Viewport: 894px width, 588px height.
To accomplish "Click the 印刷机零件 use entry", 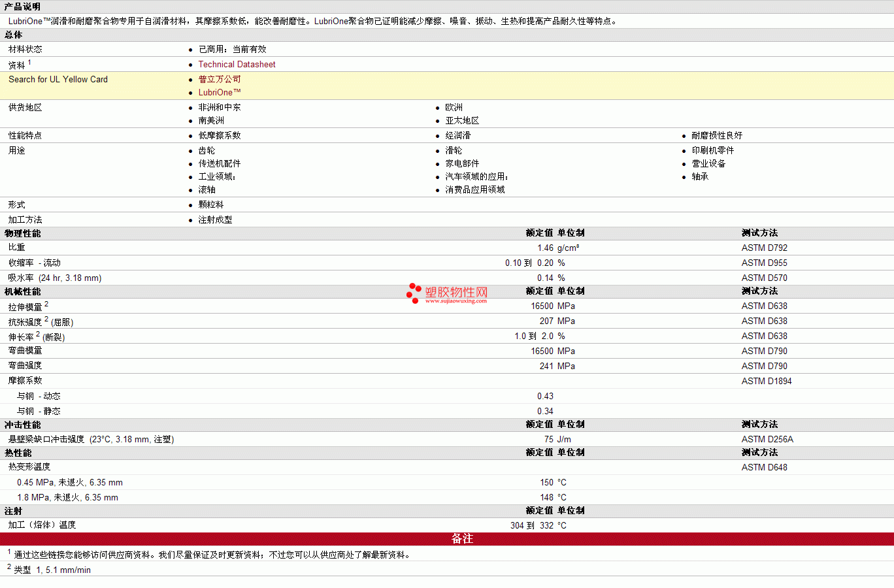I will (713, 150).
